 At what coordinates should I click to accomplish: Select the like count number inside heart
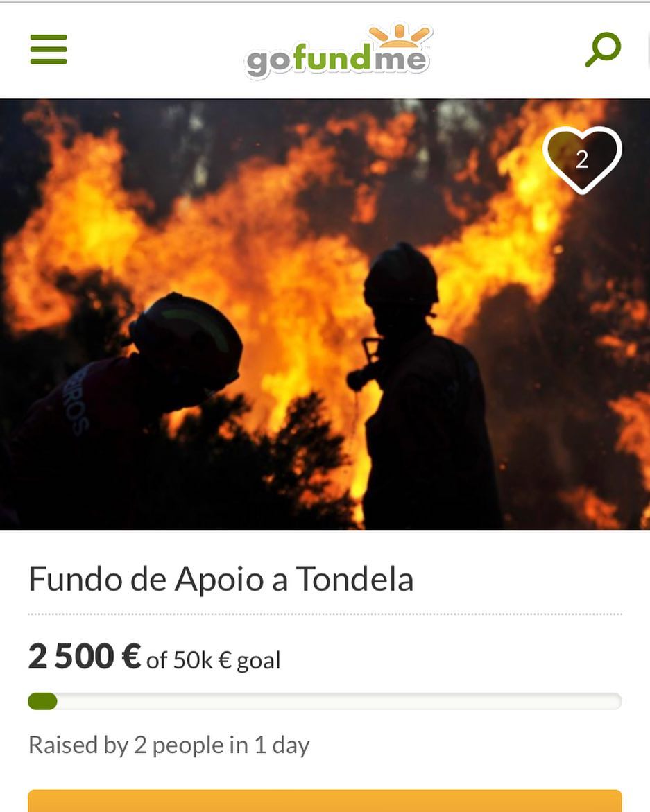click(x=582, y=159)
